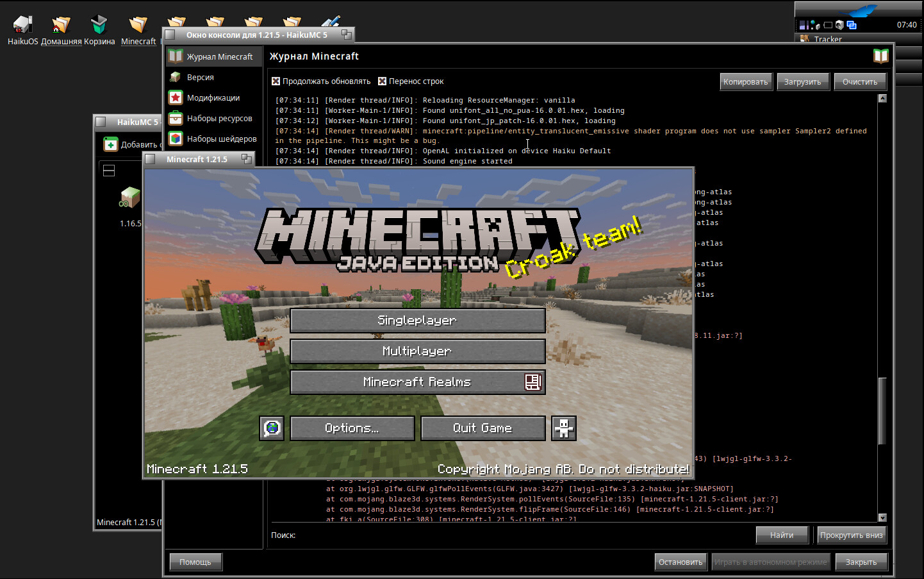This screenshot has width=924, height=579.
Task: Click the HaikuOS disk desktop icon
Action: [22, 26]
